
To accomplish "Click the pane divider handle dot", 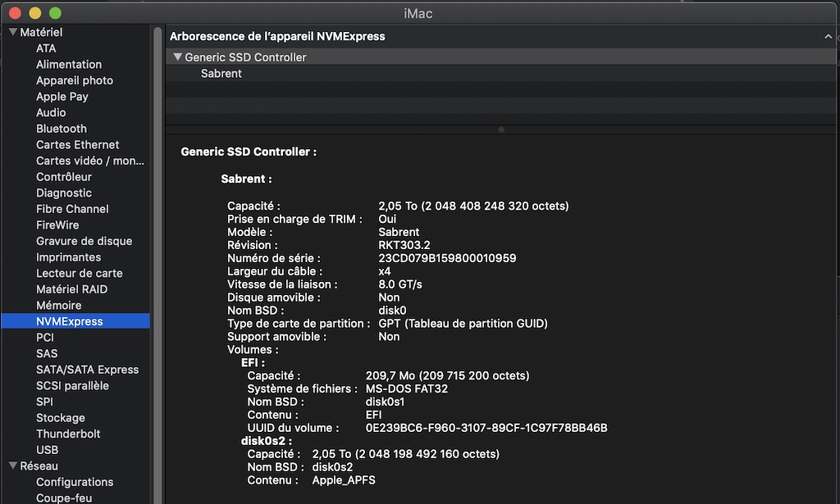I will (x=501, y=129).
